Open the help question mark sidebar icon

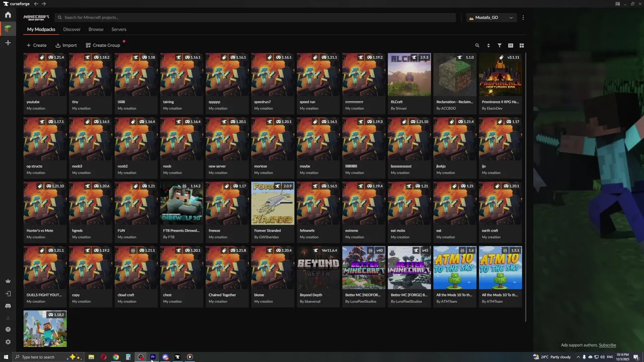click(8, 329)
